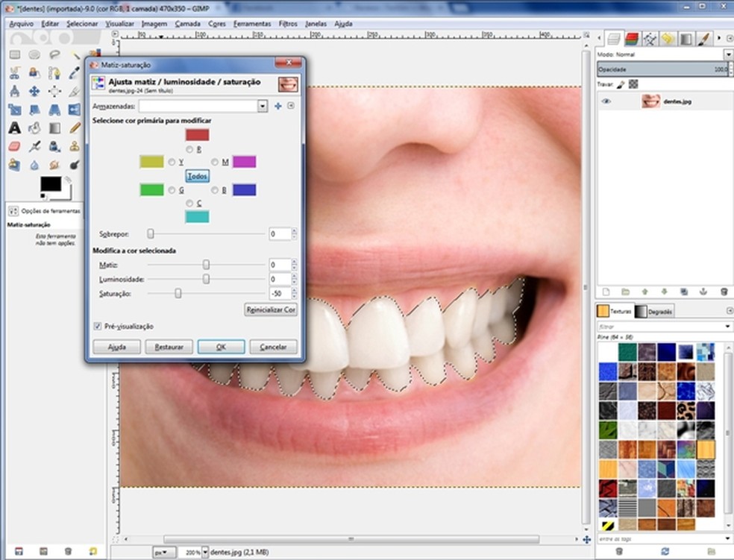The image size is (734, 560).
Task: Anchor the floating layer icon
Action: pos(703,292)
